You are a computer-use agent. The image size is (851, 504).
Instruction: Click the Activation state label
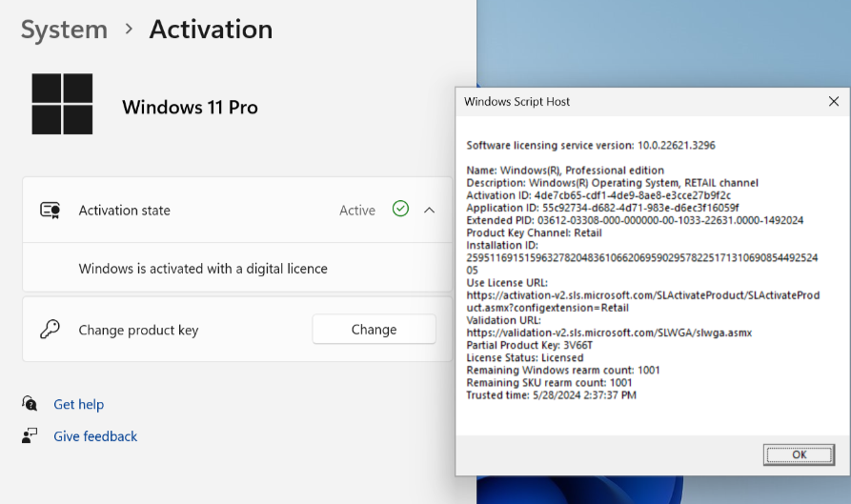coord(124,211)
